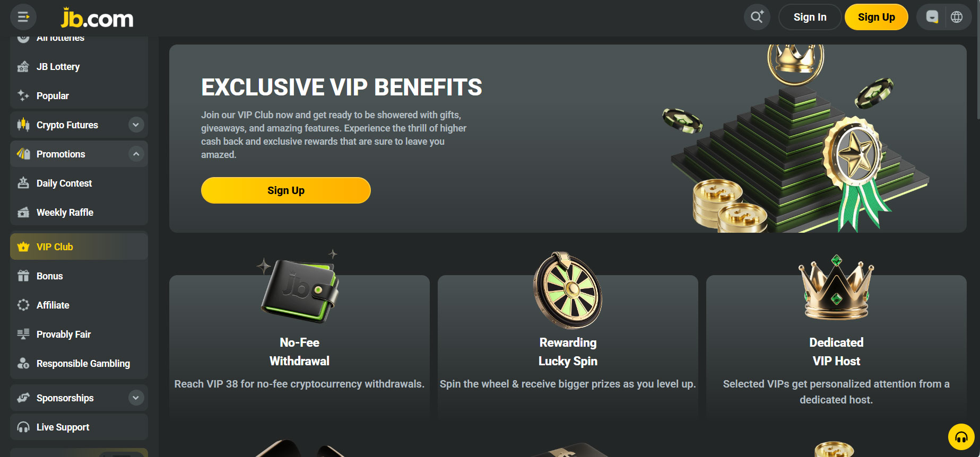Go to Provably Fair page
Image resolution: width=980 pixels, height=457 pixels.
79,335
